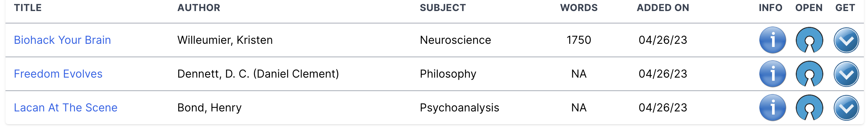Viewport: 868px width, 129px height.
Task: Open the Biohack Your Brain title link
Action: click(62, 40)
